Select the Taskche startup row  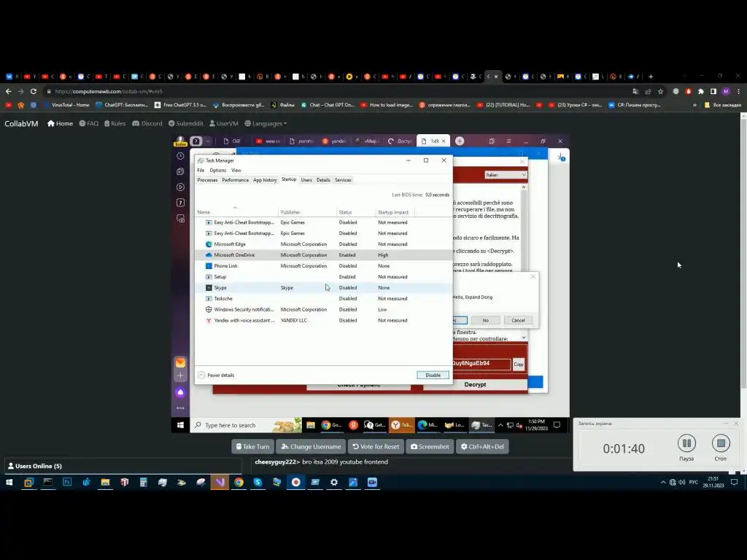[323, 298]
